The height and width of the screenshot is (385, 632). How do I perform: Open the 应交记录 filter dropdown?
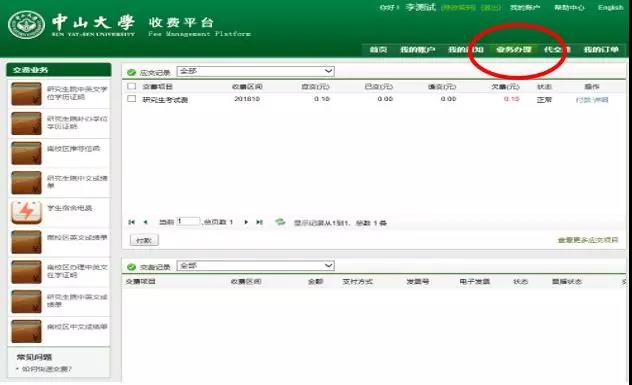click(x=256, y=71)
